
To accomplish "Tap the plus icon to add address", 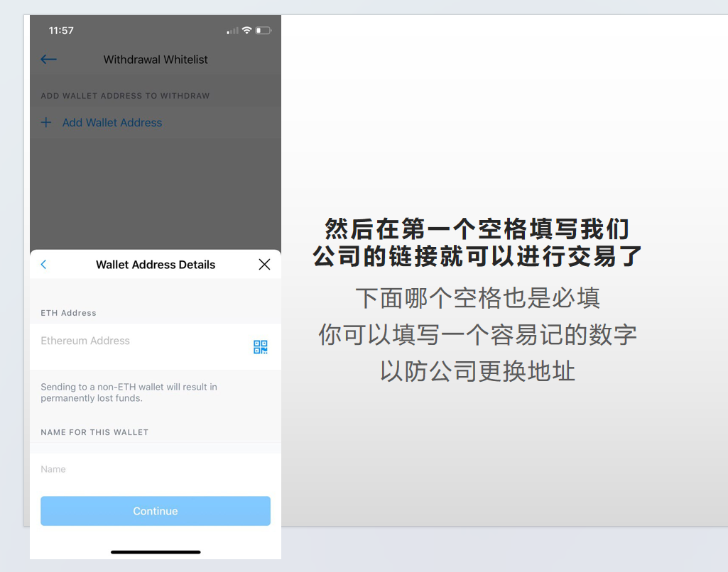I will coord(46,122).
